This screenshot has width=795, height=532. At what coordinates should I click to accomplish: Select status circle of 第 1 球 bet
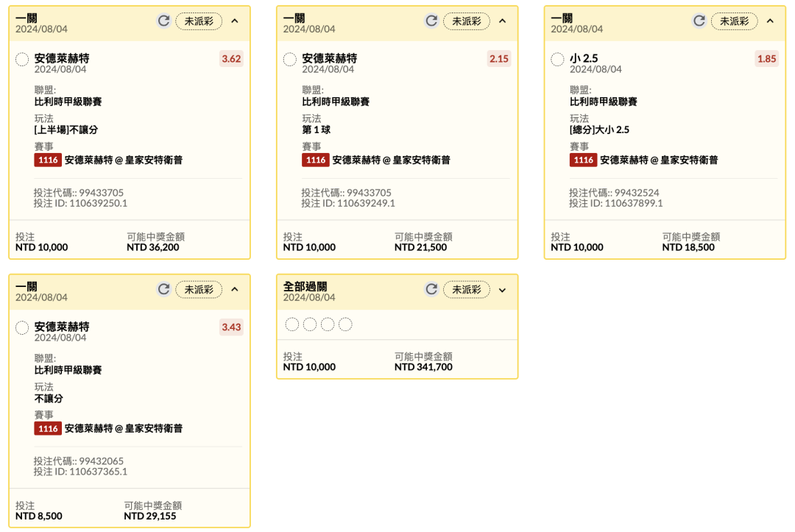[x=289, y=60]
